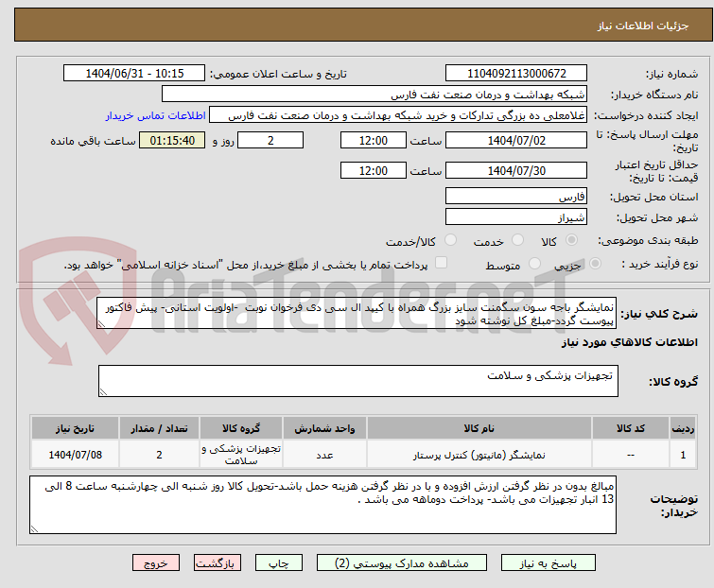Click the توضیحات خریدار label
The image size is (714, 588).
(x=674, y=506)
